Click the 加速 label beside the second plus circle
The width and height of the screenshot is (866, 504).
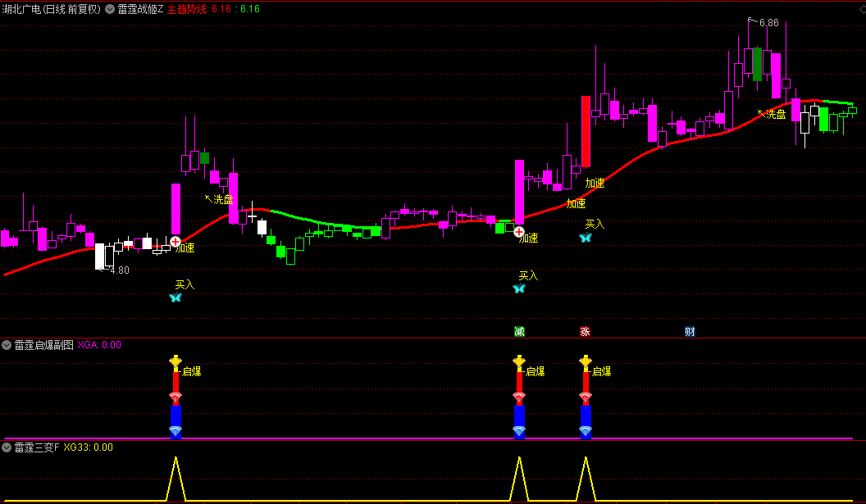pyautogui.click(x=529, y=238)
